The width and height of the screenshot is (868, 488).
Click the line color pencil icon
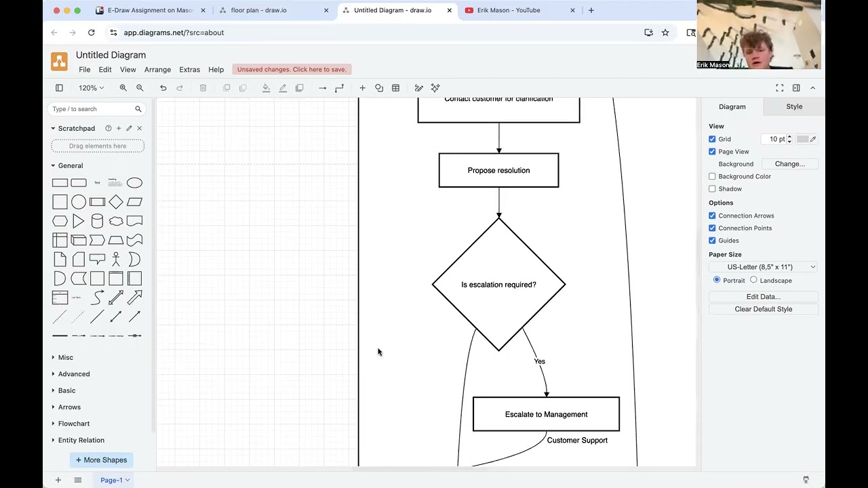tap(283, 88)
